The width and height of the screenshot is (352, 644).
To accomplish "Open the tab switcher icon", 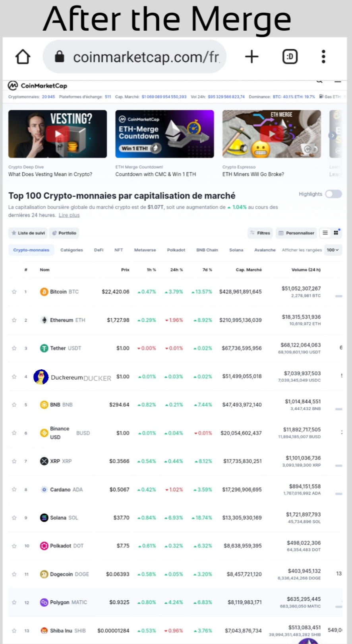I will pos(290,57).
